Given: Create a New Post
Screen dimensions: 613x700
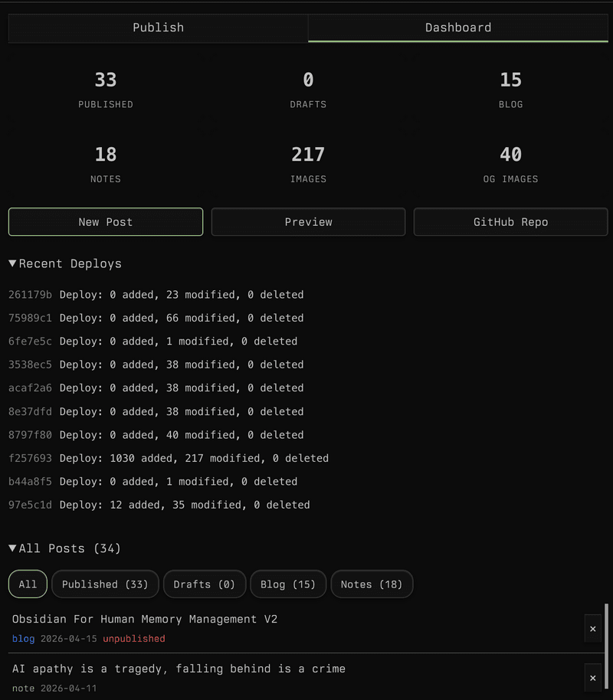Looking at the screenshot, I should tap(105, 221).
